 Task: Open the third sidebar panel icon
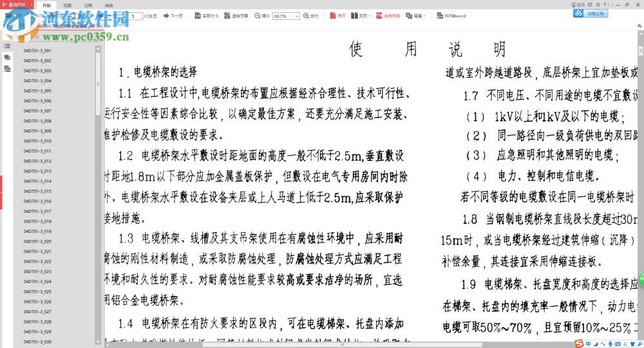(7, 69)
